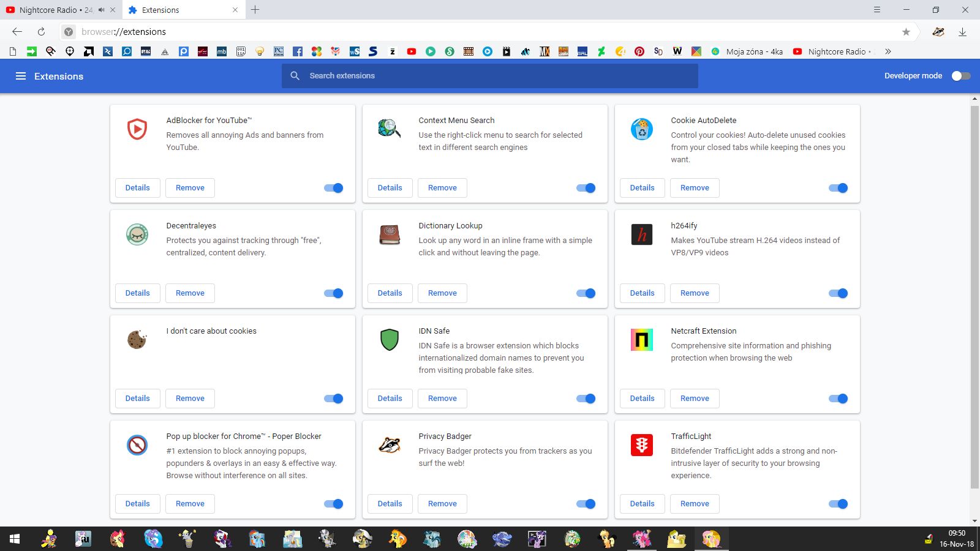Screen dimensions: 980x551
Task: Click the Decentraleyes extension icon
Action: coord(137,234)
